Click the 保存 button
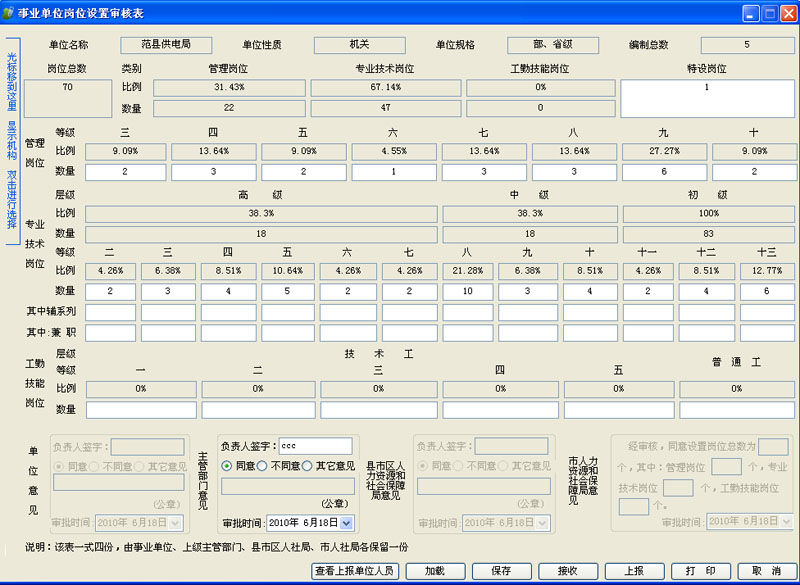The height and width of the screenshot is (585, 800). 502,571
